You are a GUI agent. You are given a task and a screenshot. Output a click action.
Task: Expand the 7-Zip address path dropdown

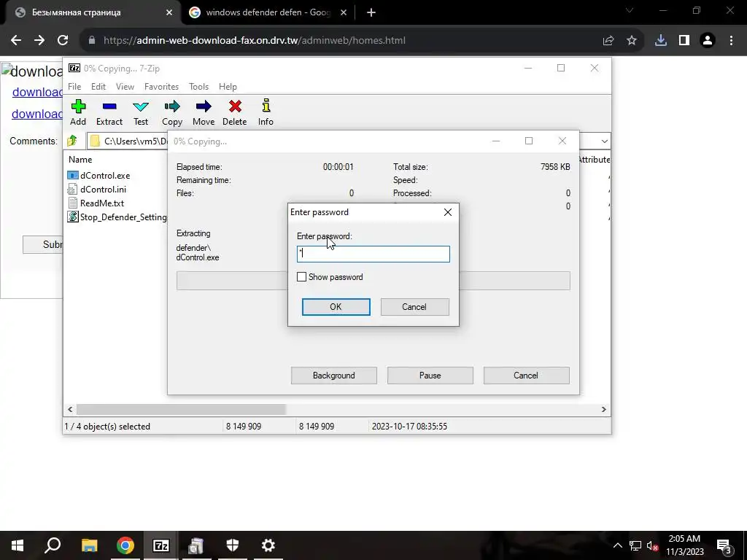(x=604, y=141)
